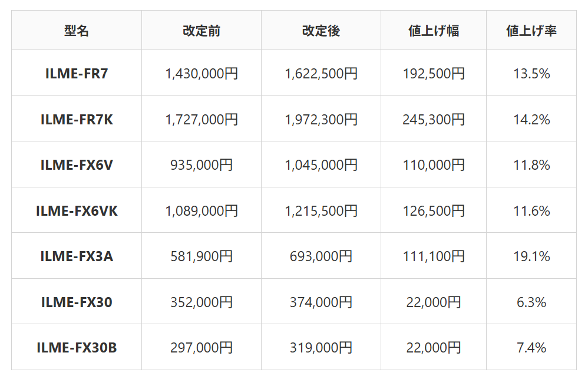Select the 19.1% increase rate

click(x=531, y=256)
